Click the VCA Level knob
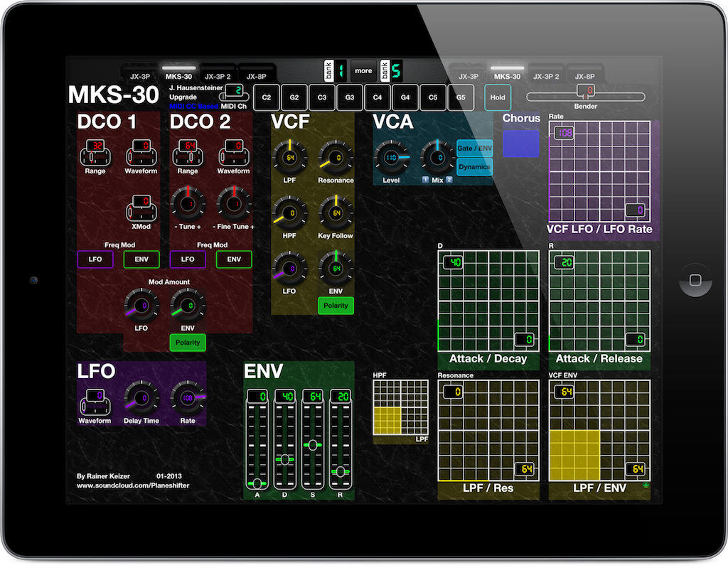The width and height of the screenshot is (728, 570). click(x=392, y=159)
